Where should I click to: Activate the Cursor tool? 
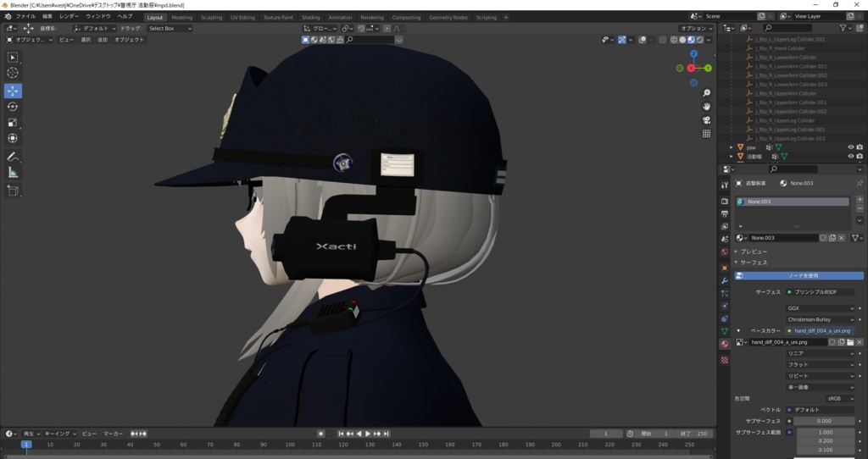(x=13, y=73)
